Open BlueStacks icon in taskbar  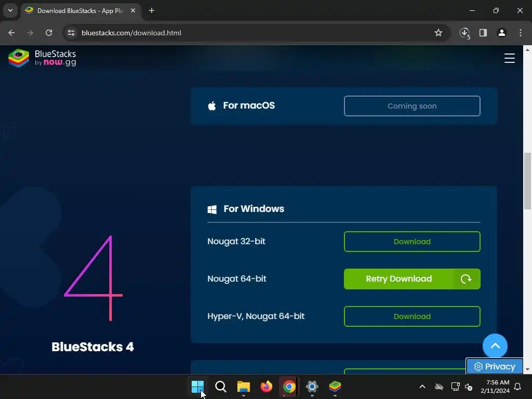335,387
